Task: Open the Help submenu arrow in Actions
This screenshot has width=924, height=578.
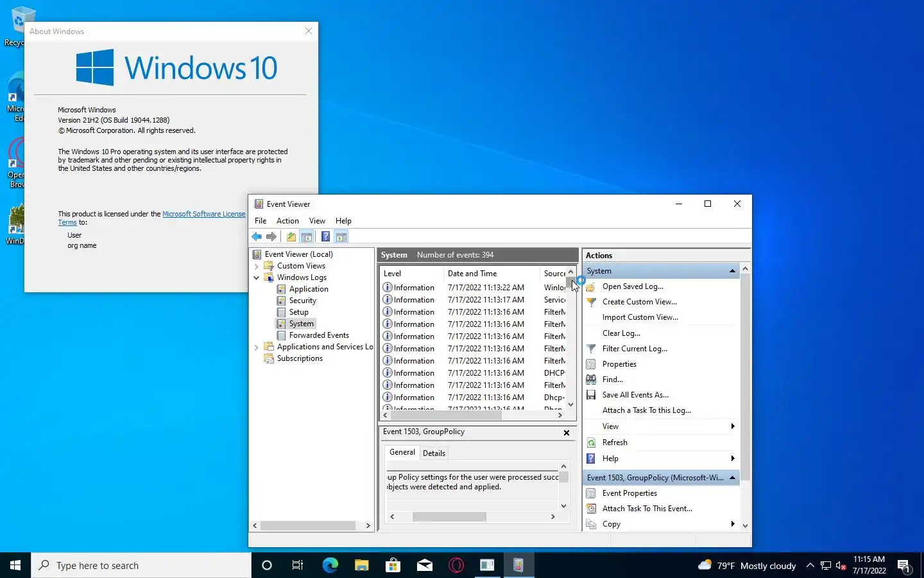Action: pyautogui.click(x=732, y=458)
